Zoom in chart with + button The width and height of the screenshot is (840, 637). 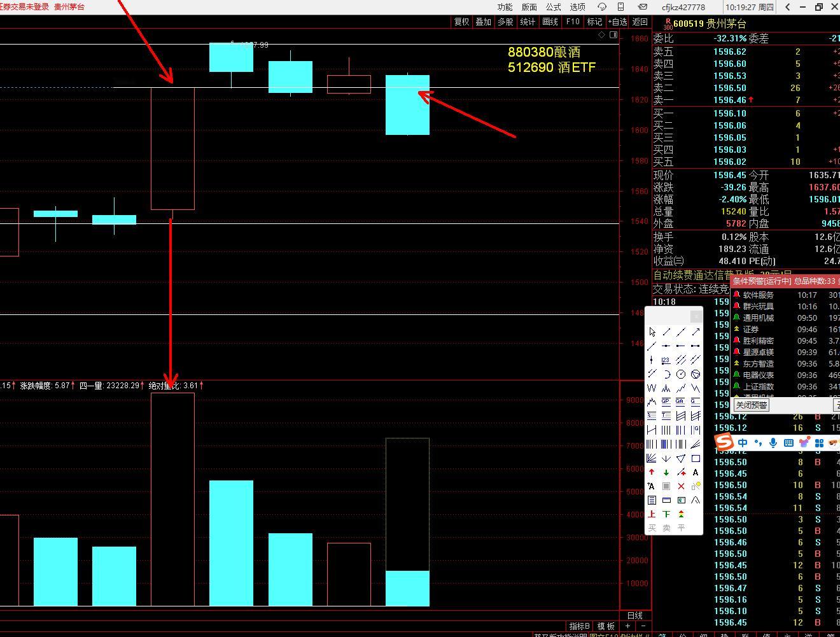click(x=627, y=626)
